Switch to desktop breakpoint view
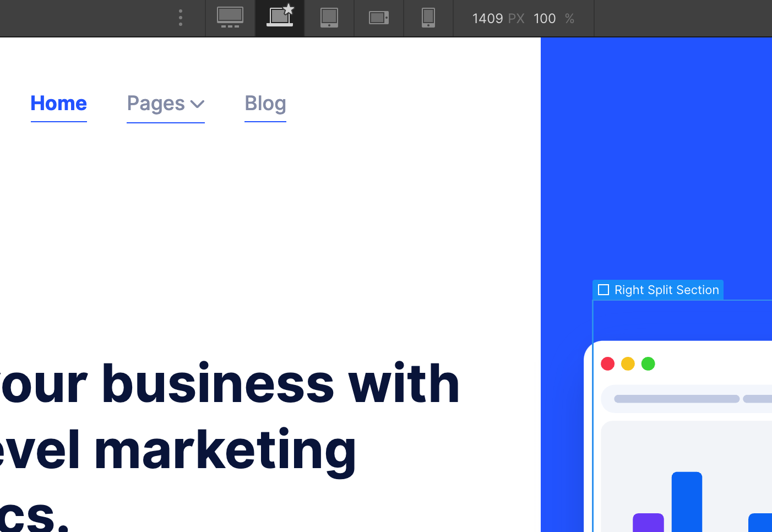 (x=230, y=18)
